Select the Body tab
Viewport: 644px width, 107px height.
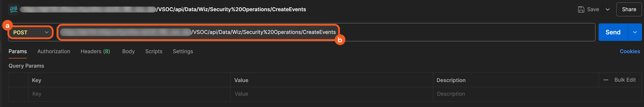[x=128, y=51]
